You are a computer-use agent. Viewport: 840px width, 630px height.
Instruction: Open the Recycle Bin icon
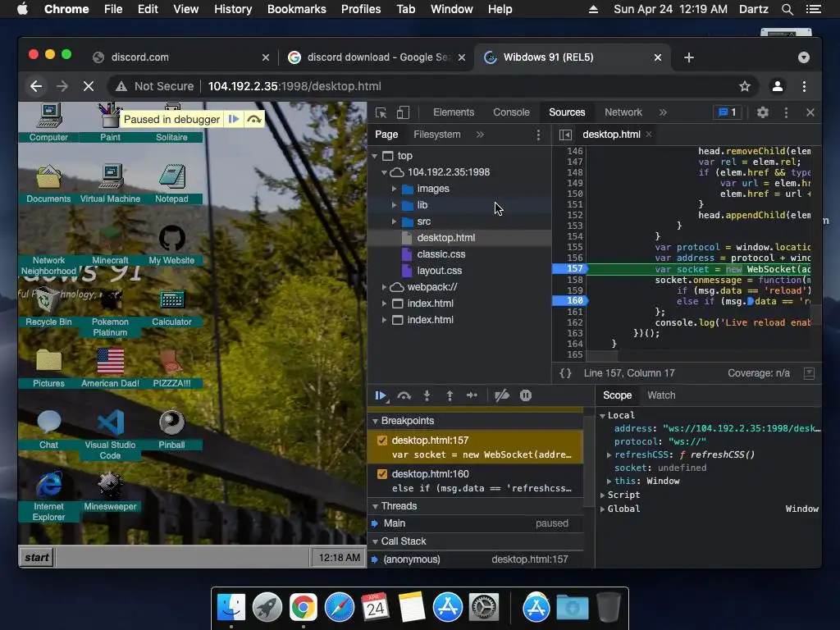[48, 307]
